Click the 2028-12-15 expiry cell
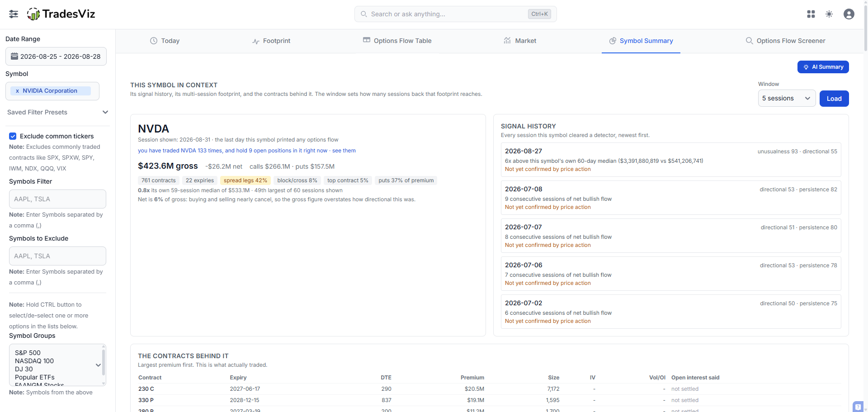The image size is (868, 412). 245,400
